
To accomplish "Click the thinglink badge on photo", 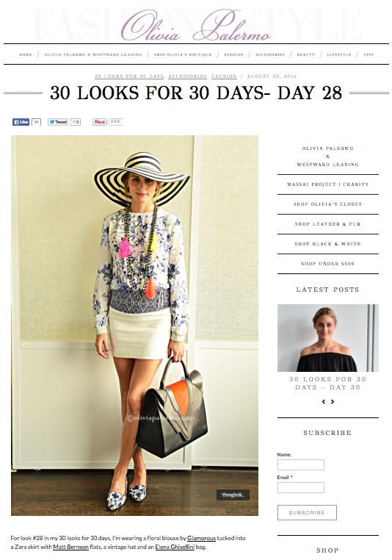I will pyautogui.click(x=233, y=495).
